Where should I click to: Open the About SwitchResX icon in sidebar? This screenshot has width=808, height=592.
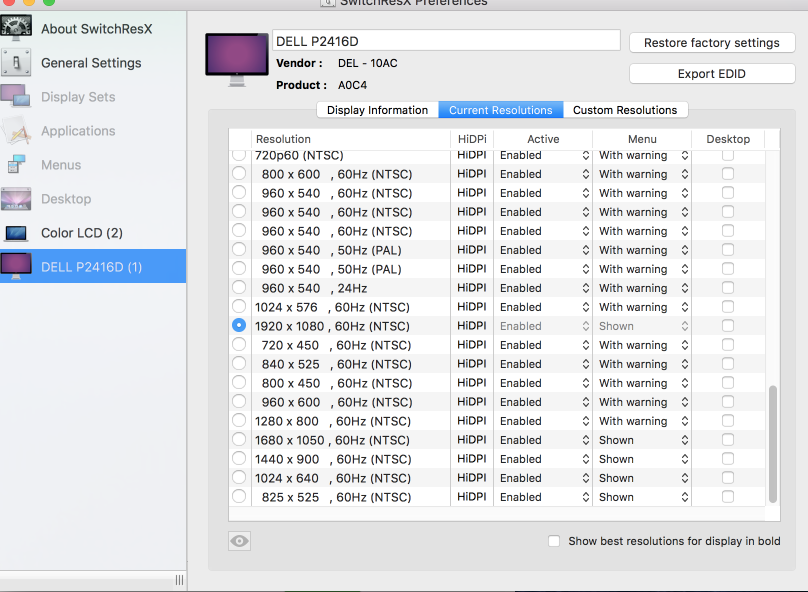(x=16, y=28)
